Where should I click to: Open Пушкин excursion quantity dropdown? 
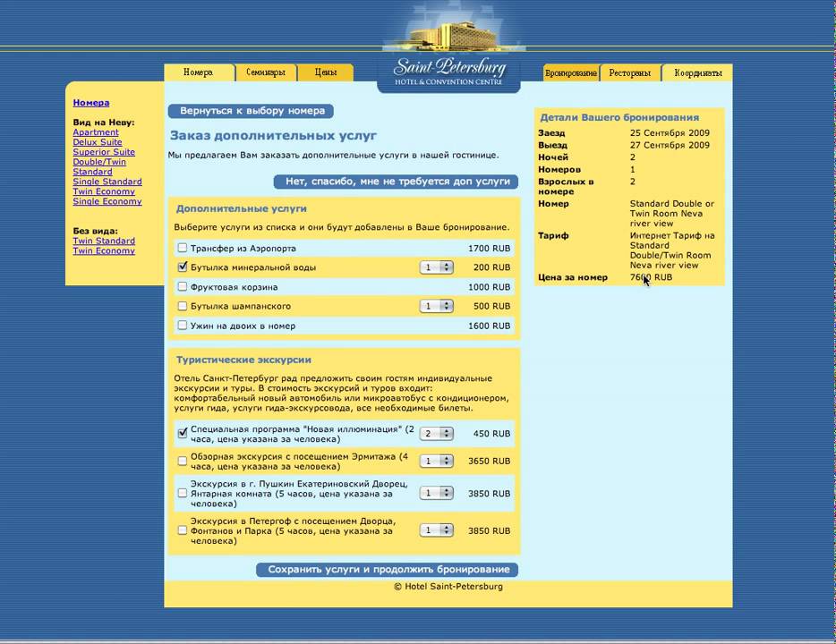click(437, 493)
